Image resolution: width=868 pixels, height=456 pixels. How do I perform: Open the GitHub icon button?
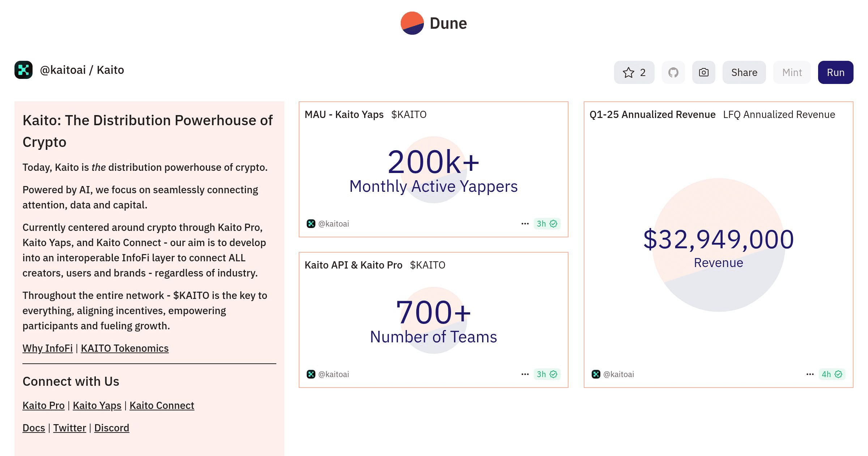(673, 72)
